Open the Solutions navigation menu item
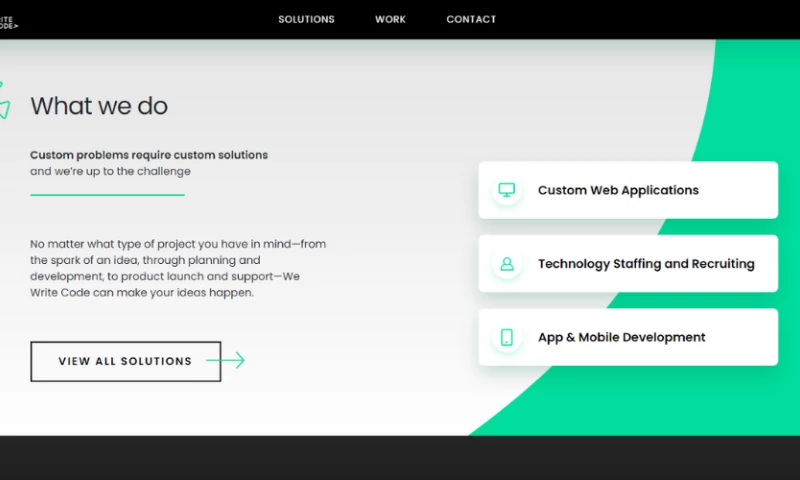The image size is (800, 480). (x=306, y=19)
